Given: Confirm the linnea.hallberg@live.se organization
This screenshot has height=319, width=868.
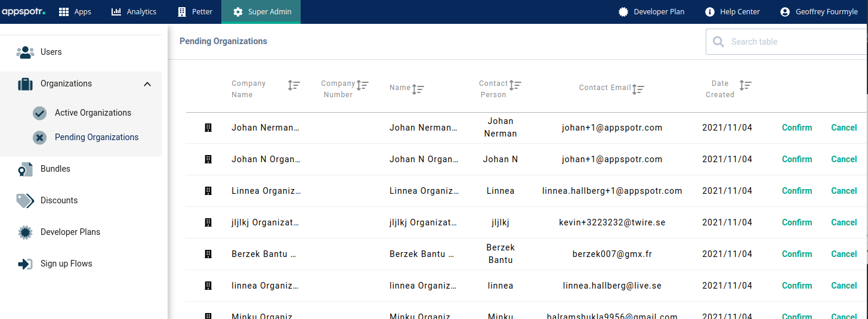Looking at the screenshot, I should click(797, 286).
